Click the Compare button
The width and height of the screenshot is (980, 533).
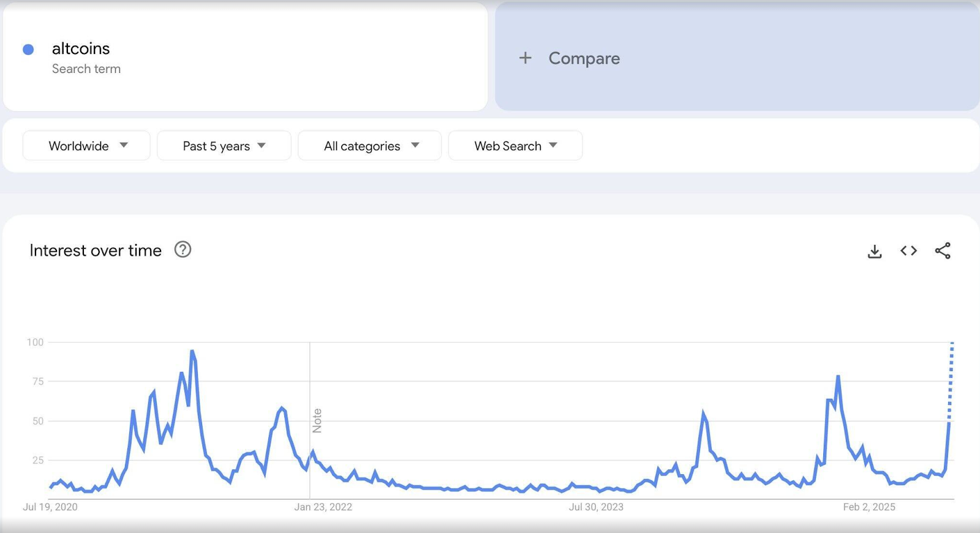point(737,57)
